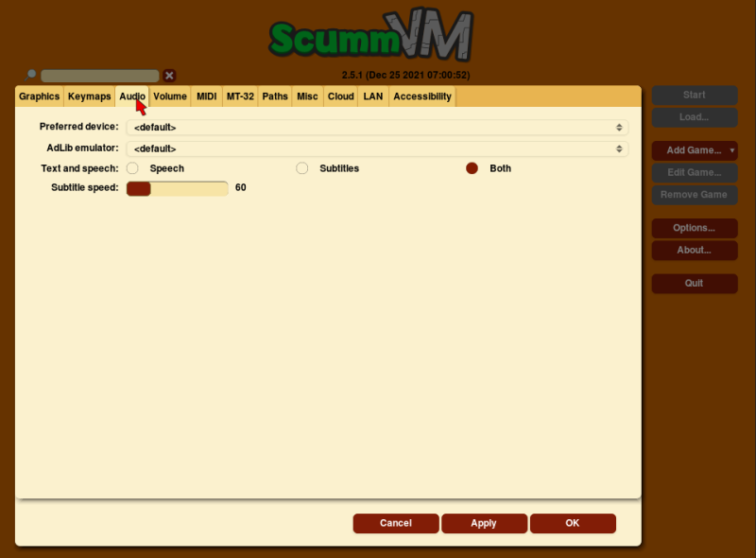The width and height of the screenshot is (756, 558).
Task: Switch to the MIDI tab
Action: click(x=206, y=96)
